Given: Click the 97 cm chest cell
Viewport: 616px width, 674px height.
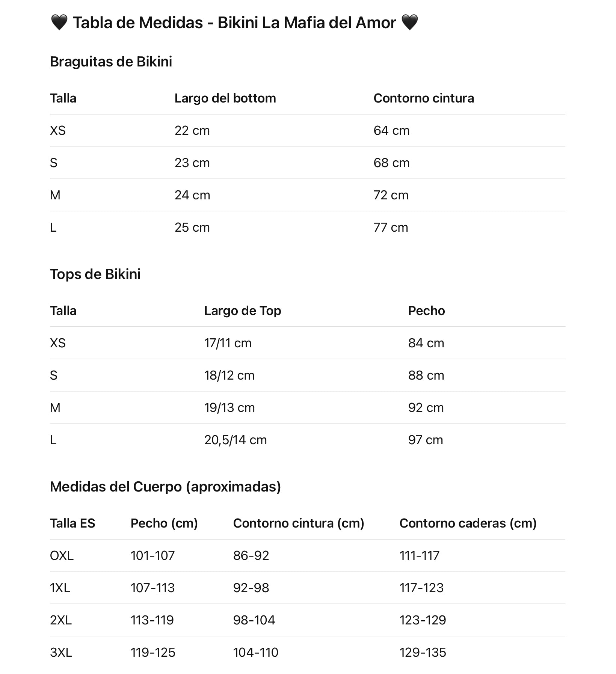Looking at the screenshot, I should (425, 440).
